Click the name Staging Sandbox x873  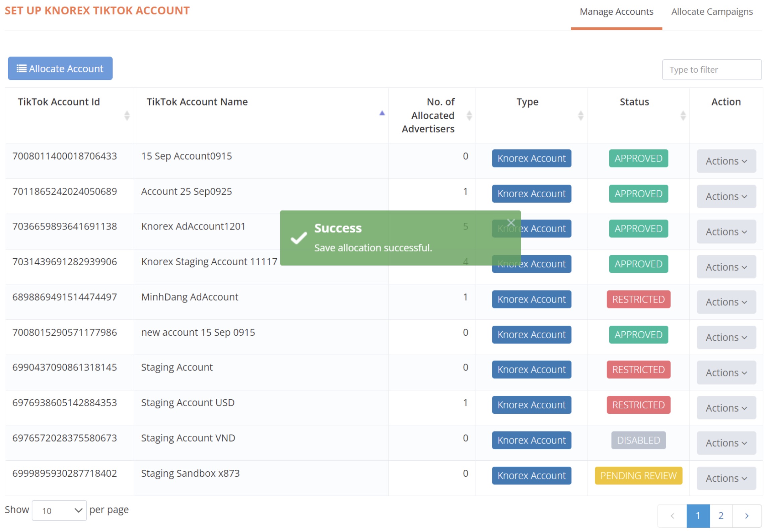tap(191, 474)
